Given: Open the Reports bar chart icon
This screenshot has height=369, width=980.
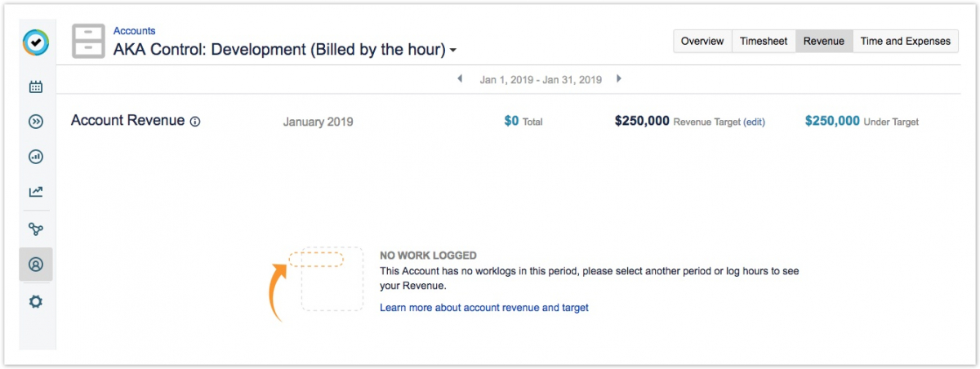Looking at the screenshot, I should [x=36, y=157].
